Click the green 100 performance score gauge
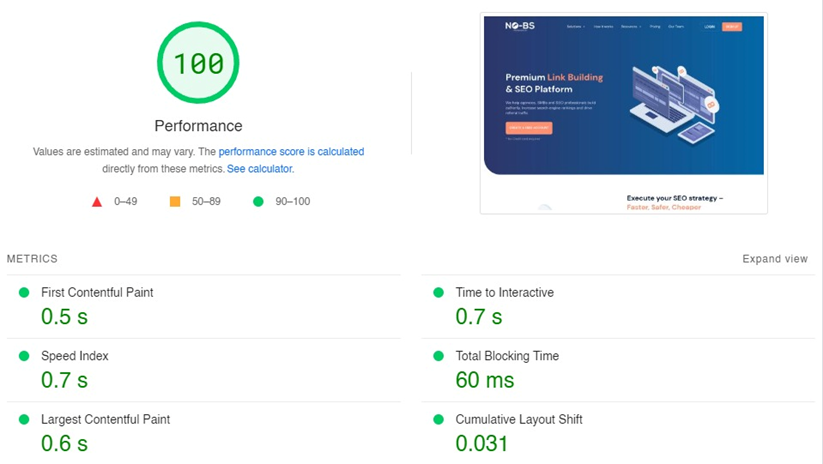This screenshot has width=823, height=464. click(x=198, y=63)
